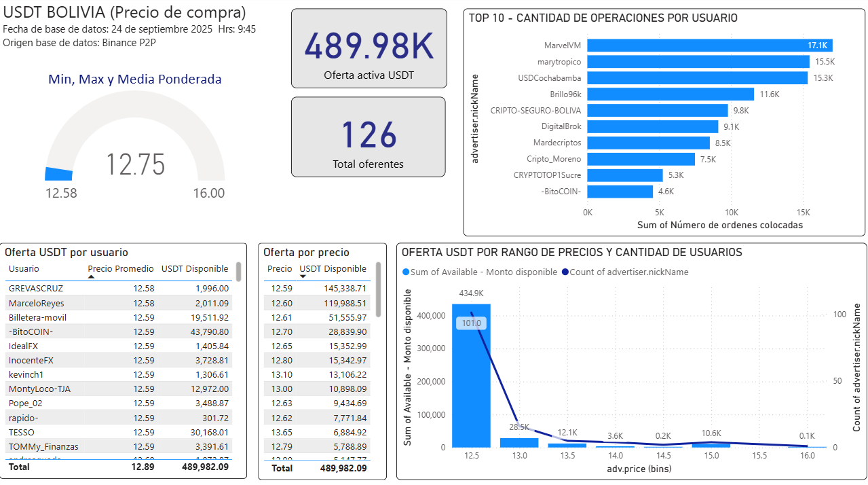
Task: Select the Brillo96k bar
Action: pyautogui.click(x=671, y=94)
